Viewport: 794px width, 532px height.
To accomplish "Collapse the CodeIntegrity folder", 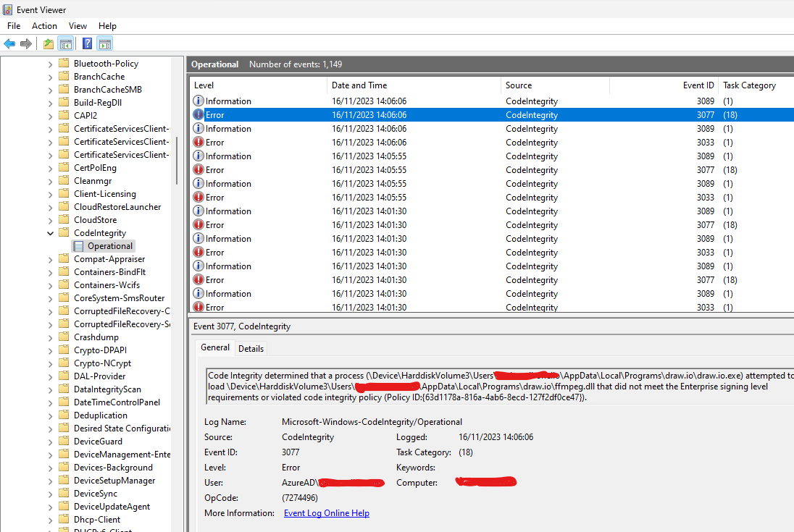I will pyautogui.click(x=49, y=232).
